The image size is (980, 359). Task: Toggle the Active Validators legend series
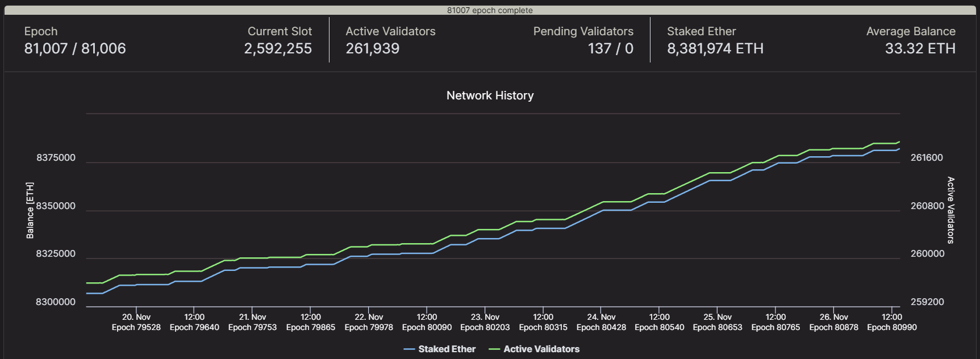click(x=541, y=349)
